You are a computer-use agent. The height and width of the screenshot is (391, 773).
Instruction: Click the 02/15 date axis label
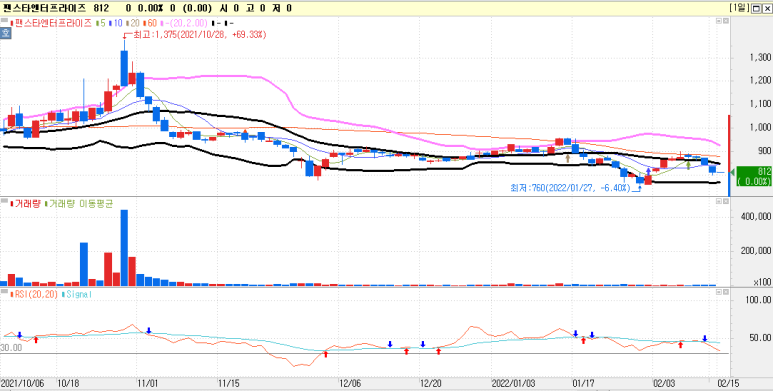tap(728, 383)
